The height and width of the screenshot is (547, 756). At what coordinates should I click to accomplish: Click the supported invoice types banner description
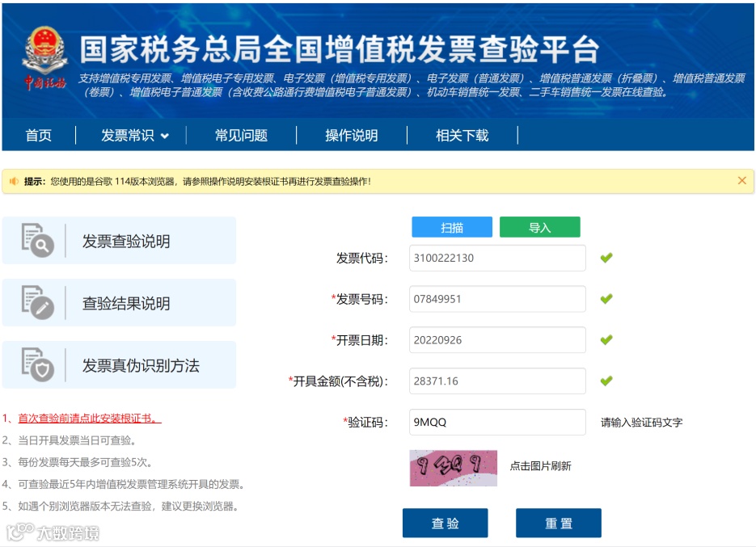(412, 85)
